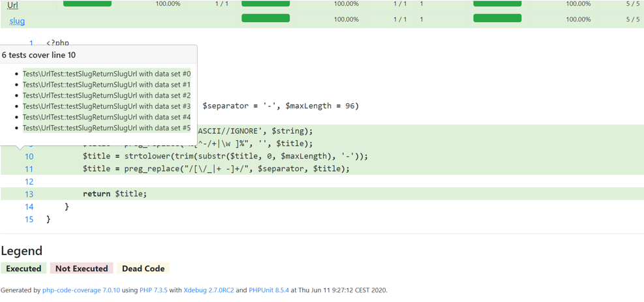Jump to line 11 number

click(29, 169)
